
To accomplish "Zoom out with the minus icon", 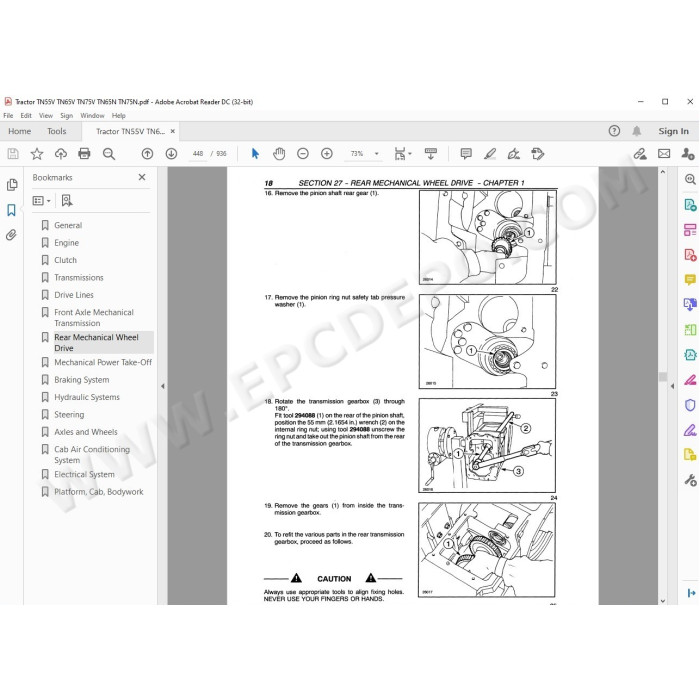I will pos(303,154).
